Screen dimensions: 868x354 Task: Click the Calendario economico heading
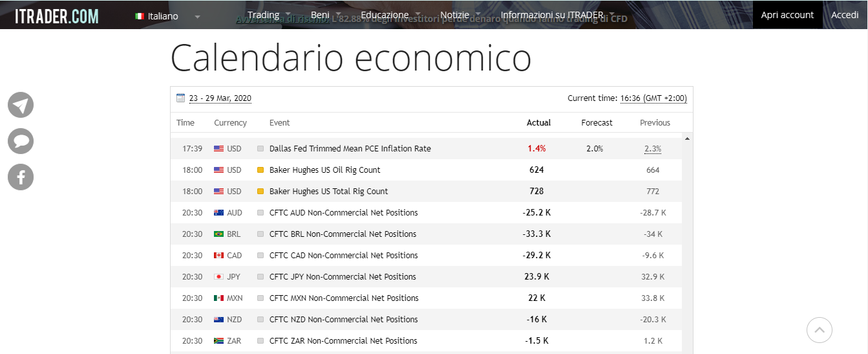pyautogui.click(x=351, y=58)
